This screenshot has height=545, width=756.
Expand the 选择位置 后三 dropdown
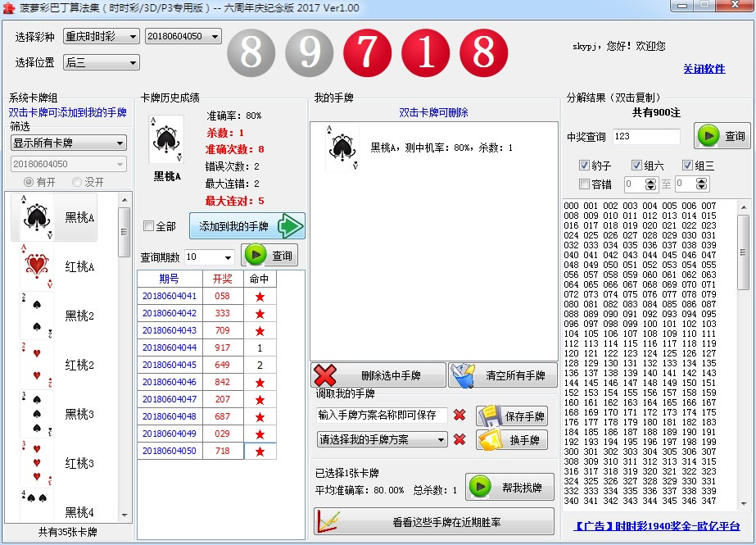tap(100, 62)
